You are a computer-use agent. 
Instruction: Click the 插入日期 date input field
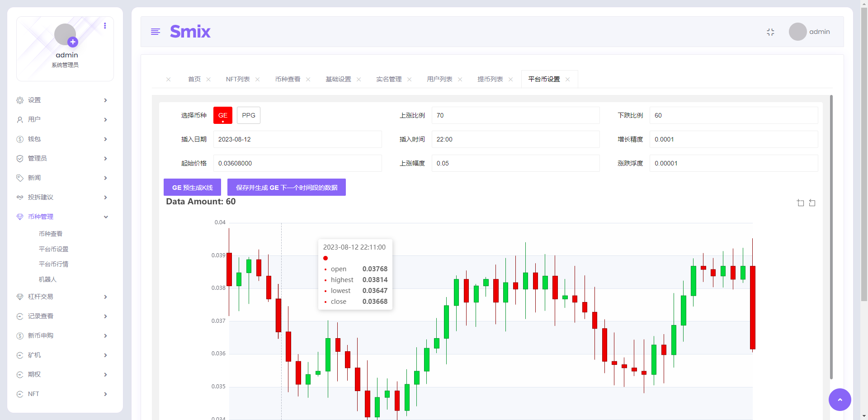[x=297, y=139]
